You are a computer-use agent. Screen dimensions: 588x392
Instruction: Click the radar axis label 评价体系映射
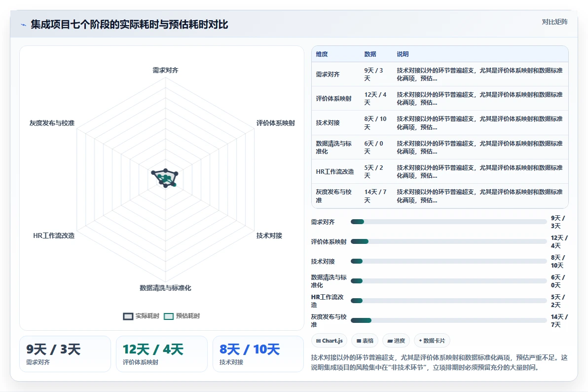tap(276, 123)
